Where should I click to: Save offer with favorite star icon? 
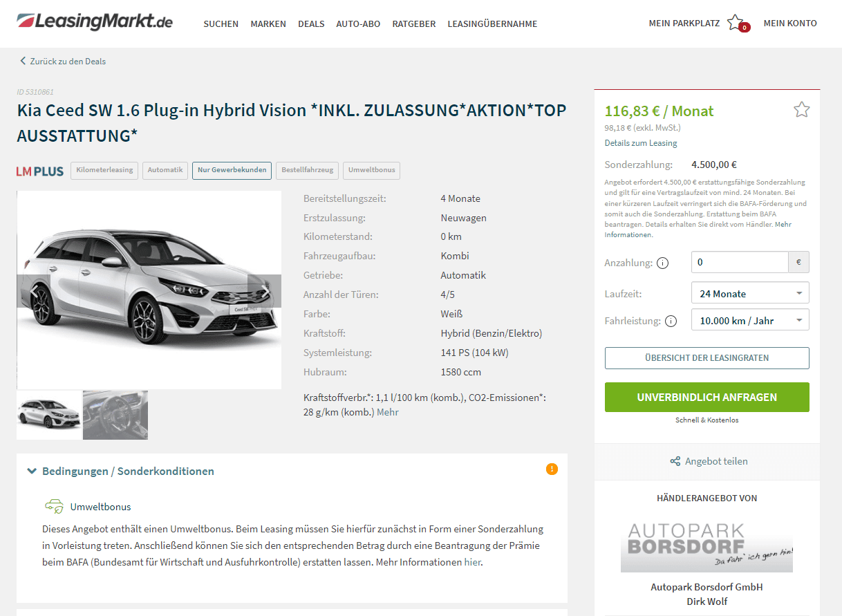pyautogui.click(x=801, y=109)
